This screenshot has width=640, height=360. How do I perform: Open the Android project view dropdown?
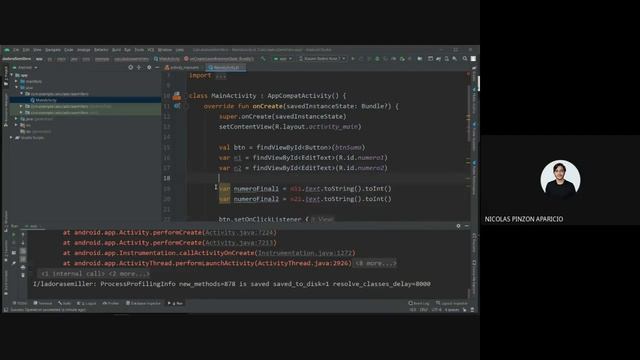[26, 68]
